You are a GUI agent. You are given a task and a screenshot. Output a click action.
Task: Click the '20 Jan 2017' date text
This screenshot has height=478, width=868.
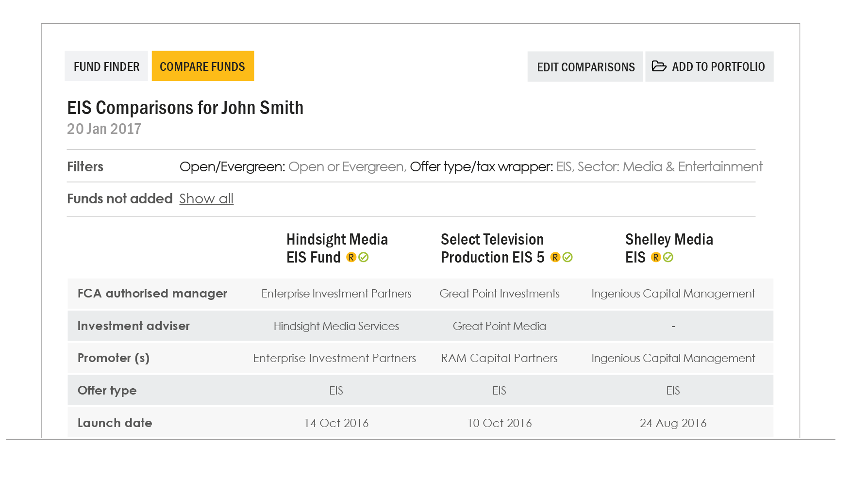[x=104, y=129]
